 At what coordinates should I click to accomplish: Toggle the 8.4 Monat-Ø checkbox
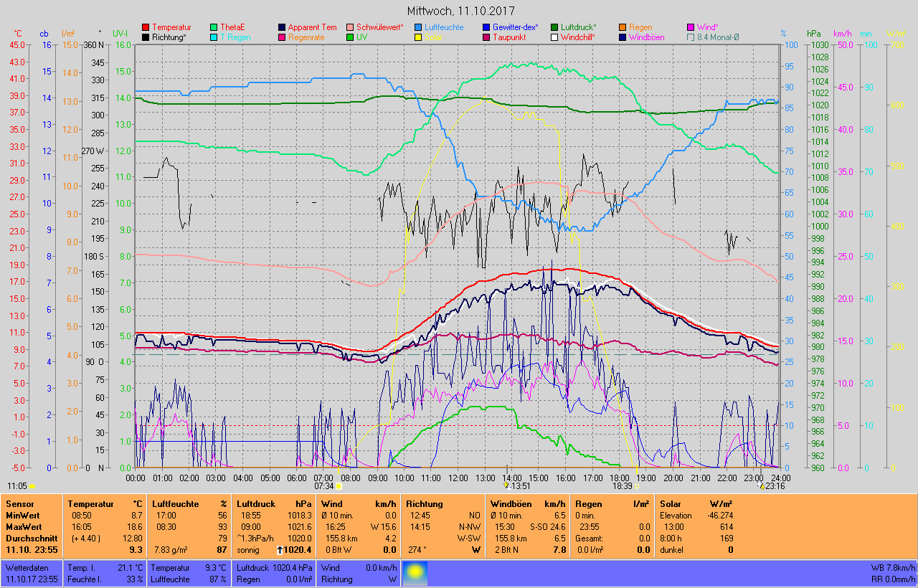click(691, 37)
